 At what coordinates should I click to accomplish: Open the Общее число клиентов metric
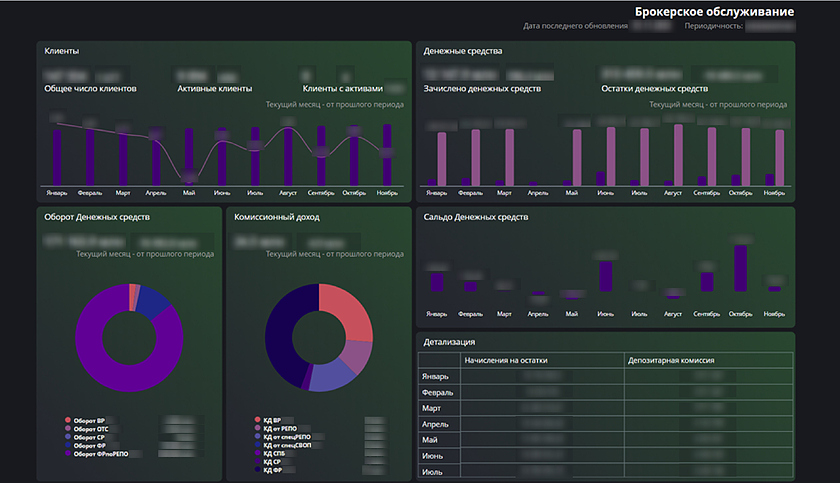pos(90,89)
